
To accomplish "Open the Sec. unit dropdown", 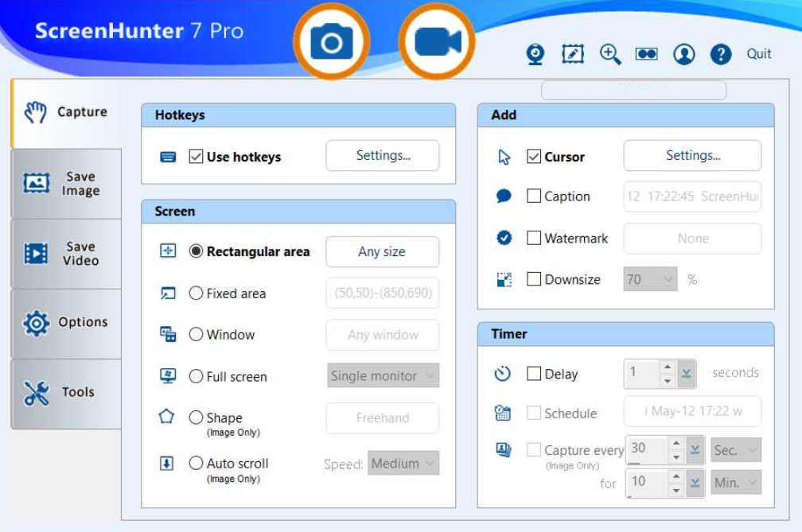I will [736, 450].
